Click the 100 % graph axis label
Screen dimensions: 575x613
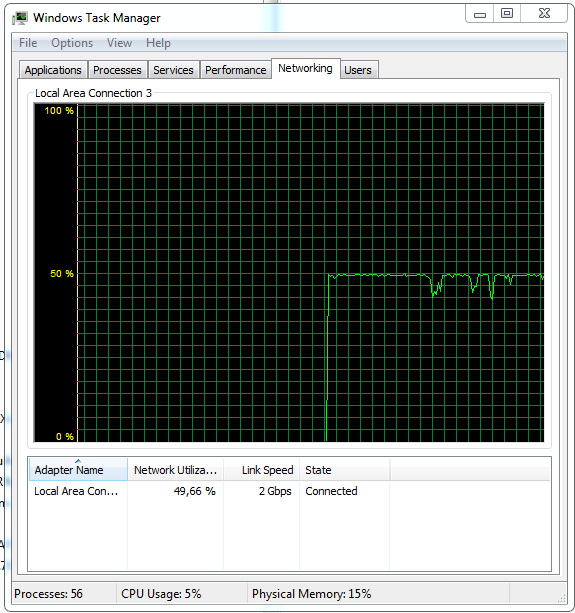click(x=59, y=111)
